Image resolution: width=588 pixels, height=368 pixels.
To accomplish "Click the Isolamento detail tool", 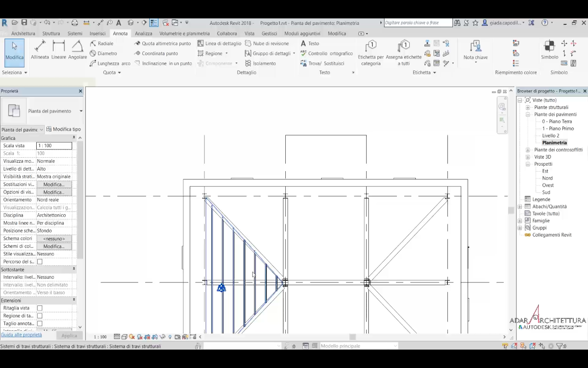I will 260,63.
